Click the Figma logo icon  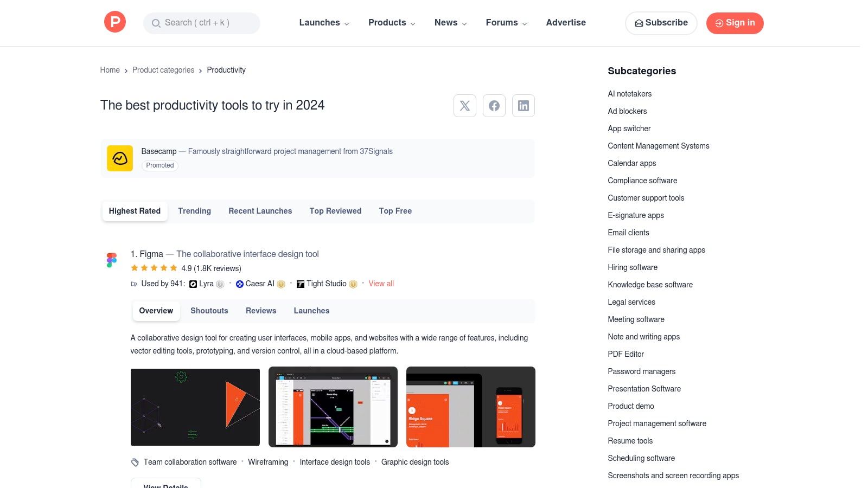pyautogui.click(x=112, y=260)
